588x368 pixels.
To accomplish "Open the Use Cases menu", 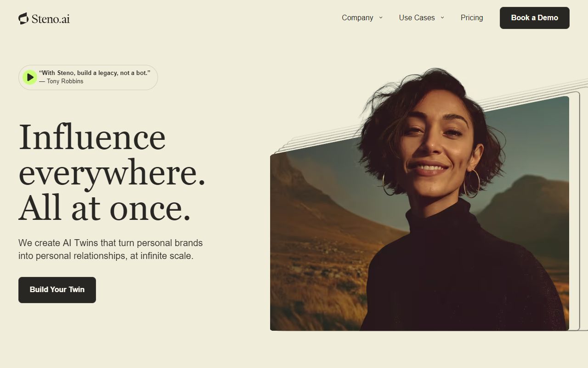I will pyautogui.click(x=417, y=17).
